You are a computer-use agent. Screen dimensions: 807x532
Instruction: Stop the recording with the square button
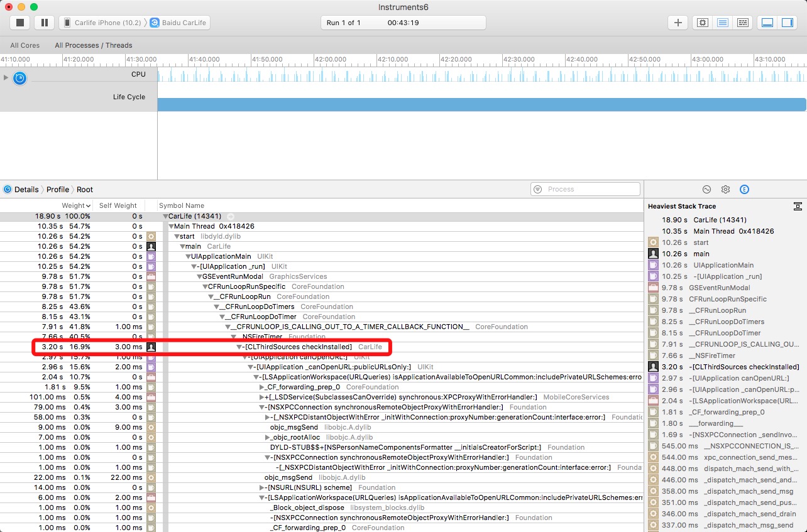(x=19, y=23)
